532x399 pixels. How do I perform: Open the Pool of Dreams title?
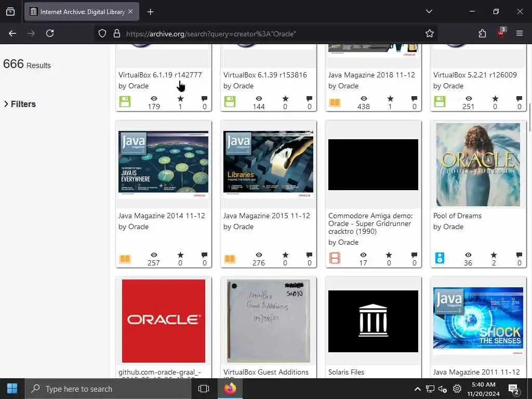coord(457,216)
